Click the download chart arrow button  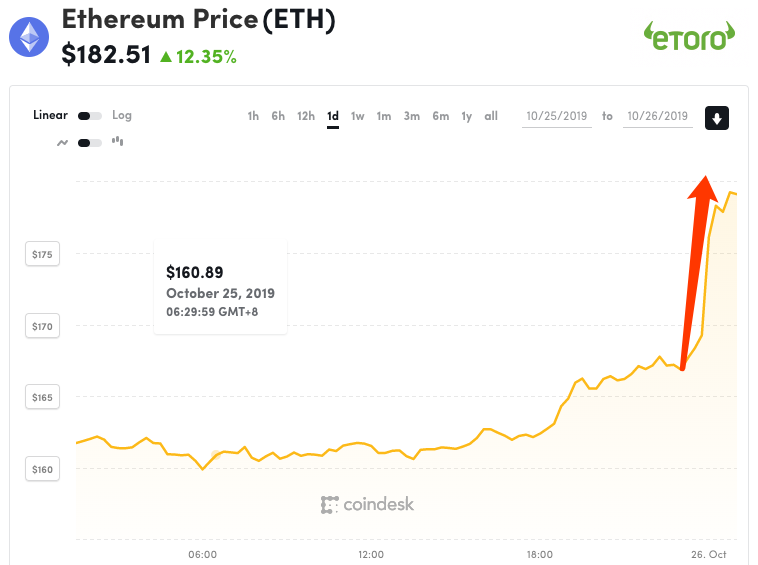716,118
